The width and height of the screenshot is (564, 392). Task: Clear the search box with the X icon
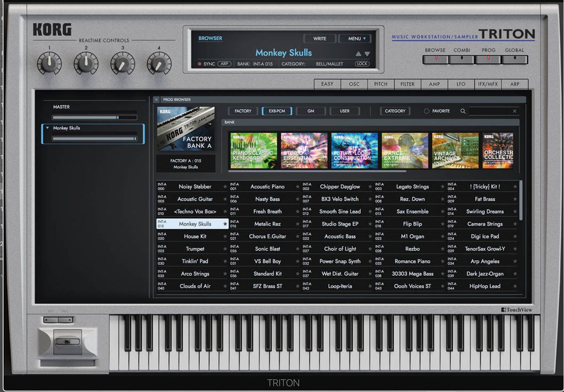point(514,111)
